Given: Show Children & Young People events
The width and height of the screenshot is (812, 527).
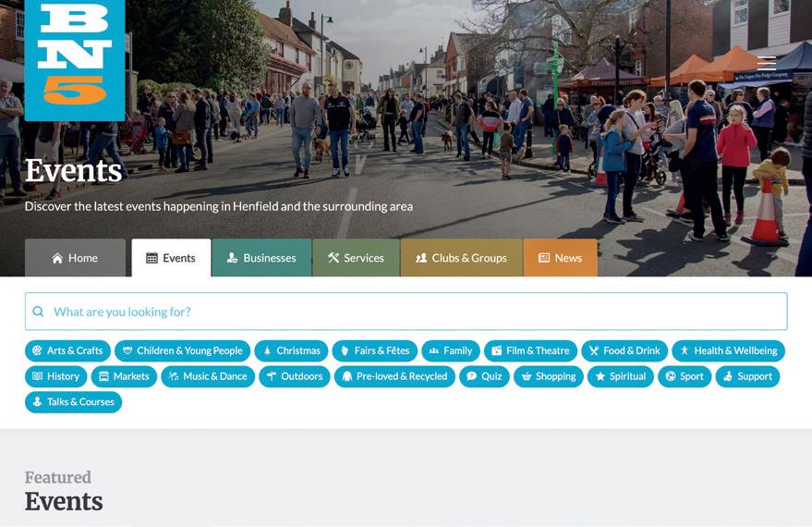Looking at the screenshot, I should pos(182,350).
